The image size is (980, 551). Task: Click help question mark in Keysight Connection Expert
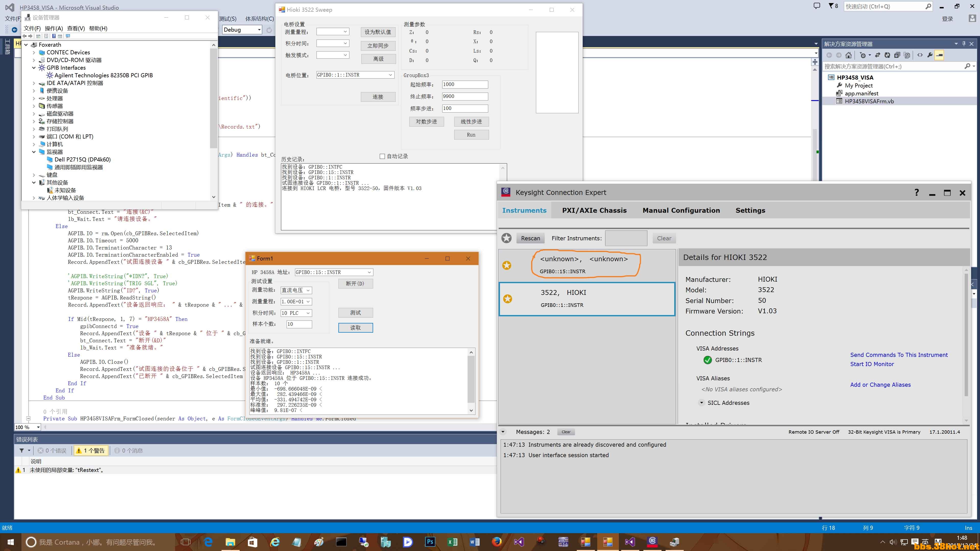916,192
